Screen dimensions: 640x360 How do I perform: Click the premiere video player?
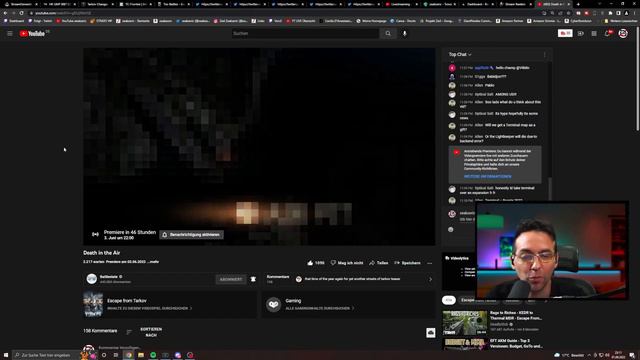click(259, 147)
